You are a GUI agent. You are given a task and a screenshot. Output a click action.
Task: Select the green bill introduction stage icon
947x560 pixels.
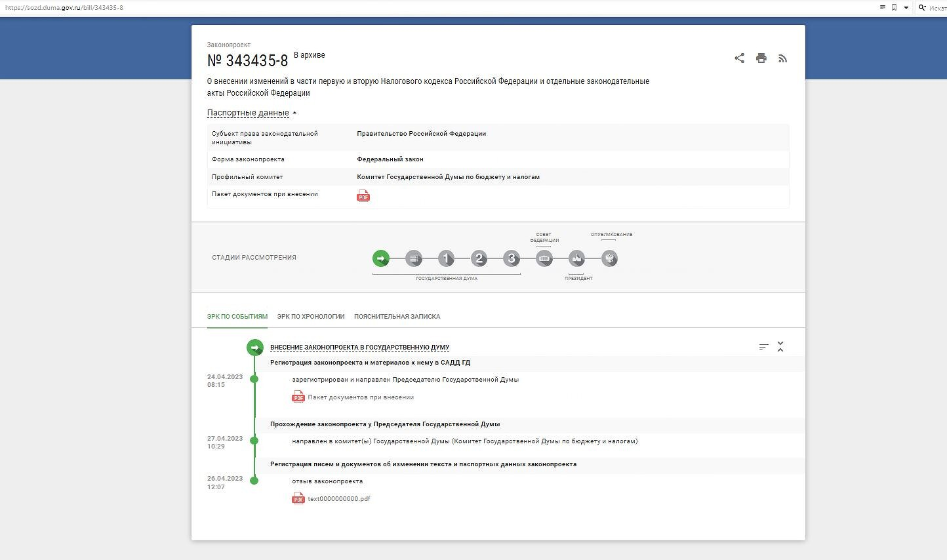[381, 258]
